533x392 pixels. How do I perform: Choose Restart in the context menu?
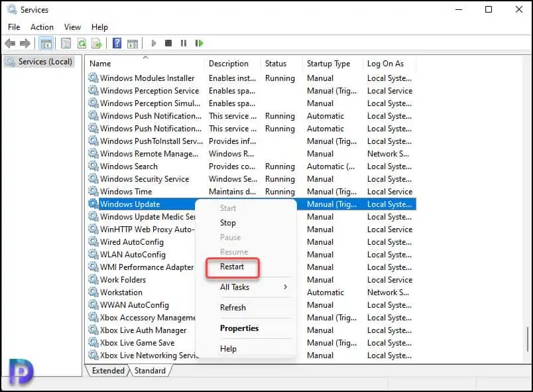232,267
